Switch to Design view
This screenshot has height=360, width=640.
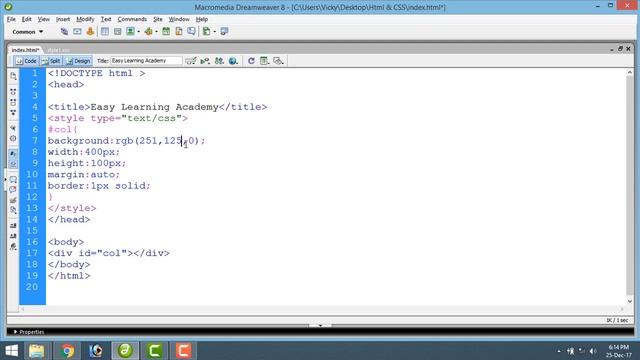click(x=78, y=61)
